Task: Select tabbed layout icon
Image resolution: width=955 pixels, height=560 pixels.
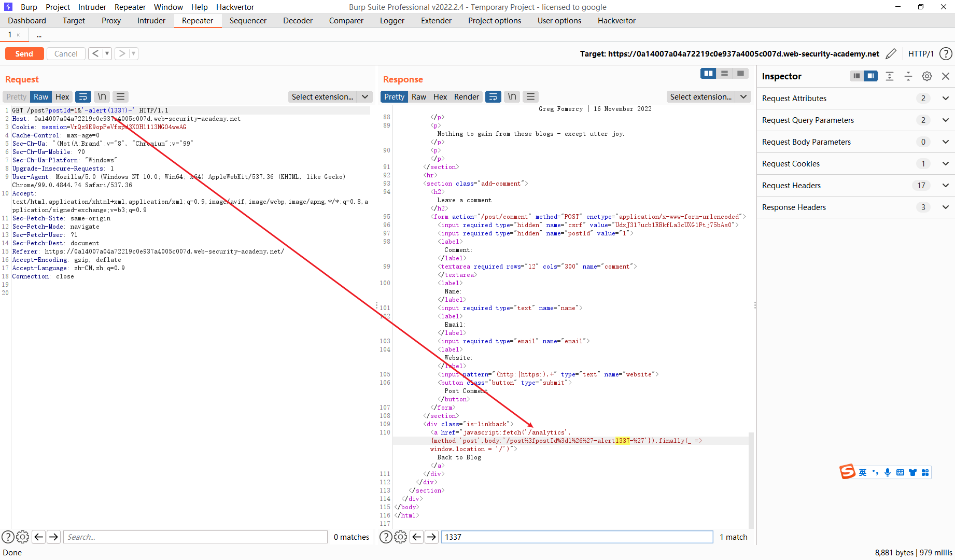Action: pos(740,74)
